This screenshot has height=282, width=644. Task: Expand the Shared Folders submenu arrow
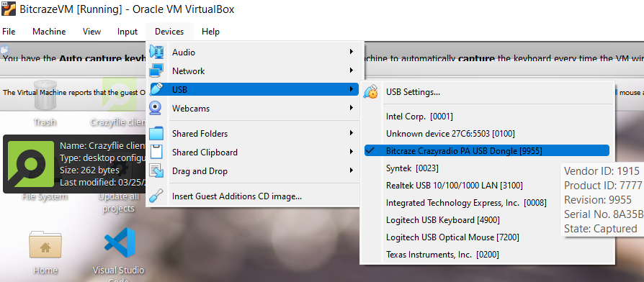click(351, 133)
